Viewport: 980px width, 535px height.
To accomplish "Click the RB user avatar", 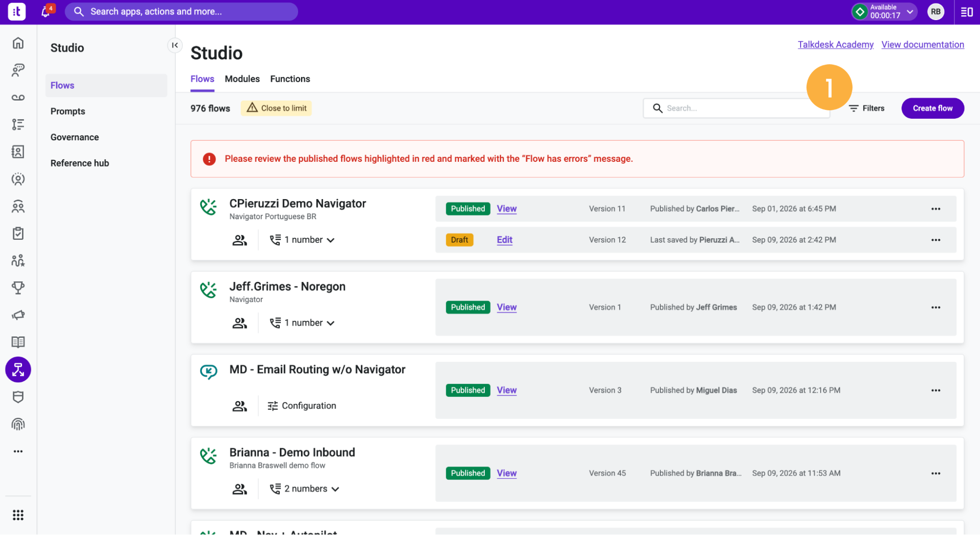I will pyautogui.click(x=936, y=12).
